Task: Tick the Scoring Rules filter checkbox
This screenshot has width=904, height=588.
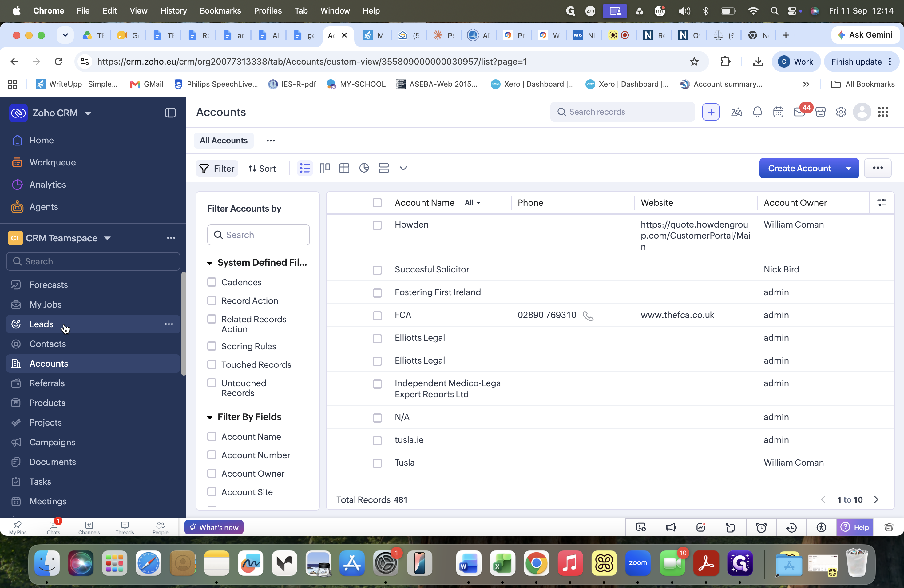Action: click(212, 346)
